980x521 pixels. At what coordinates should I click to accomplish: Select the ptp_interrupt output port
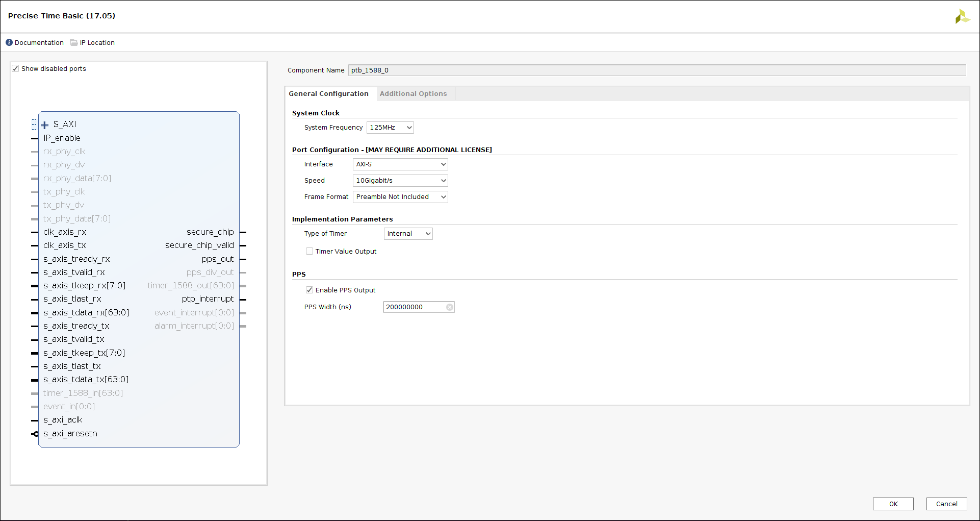tap(208, 299)
